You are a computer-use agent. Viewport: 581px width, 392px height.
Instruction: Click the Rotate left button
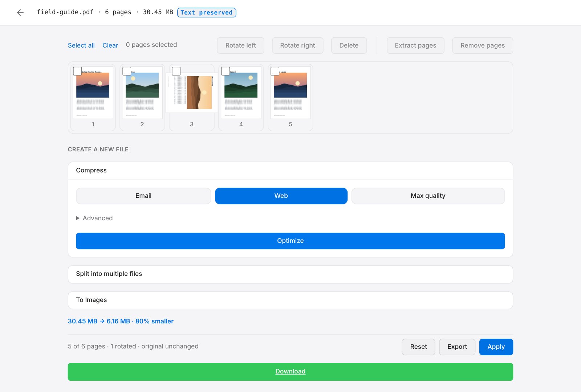(x=240, y=46)
